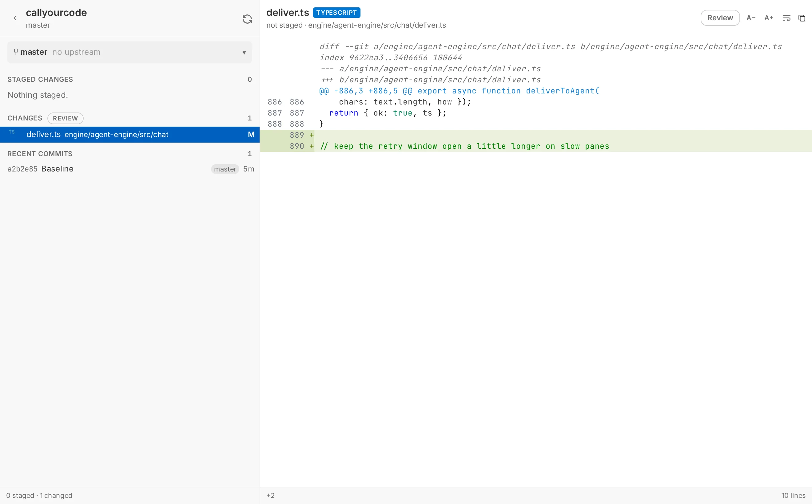812x504 pixels.
Task: Click the 'Nothing staged.' message
Action: [x=38, y=95]
